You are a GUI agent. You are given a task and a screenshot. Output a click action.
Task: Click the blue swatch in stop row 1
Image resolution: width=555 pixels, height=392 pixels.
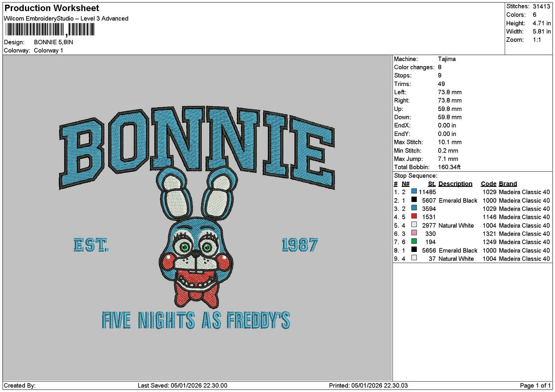(414, 191)
